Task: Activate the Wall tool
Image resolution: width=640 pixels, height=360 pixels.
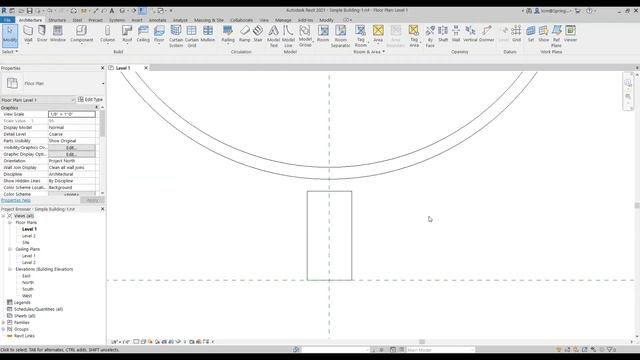Action: coord(28,33)
